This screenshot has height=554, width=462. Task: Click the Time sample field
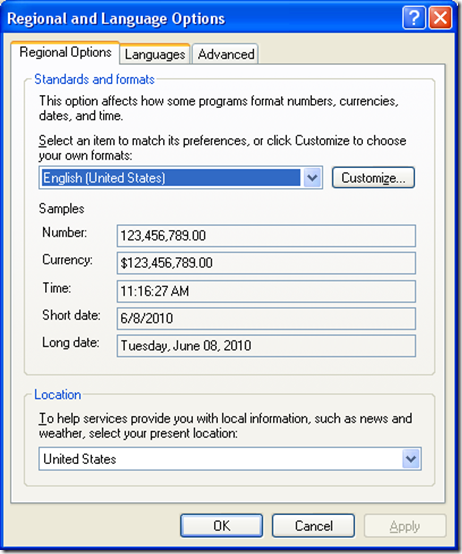tap(266, 291)
